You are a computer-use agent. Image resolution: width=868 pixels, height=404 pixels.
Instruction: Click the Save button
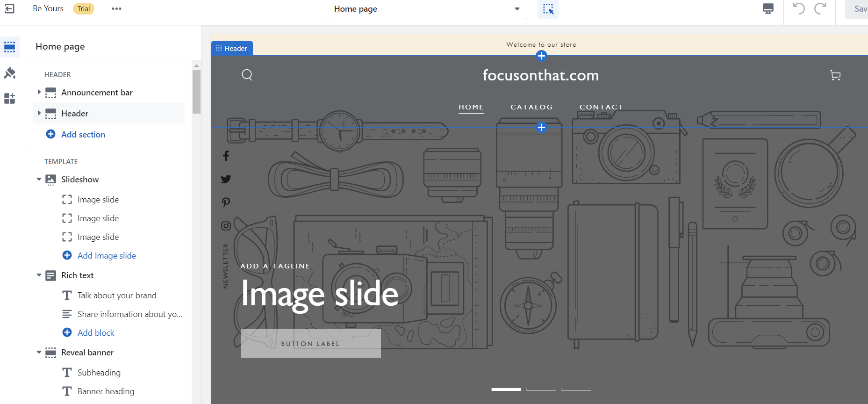[857, 9]
